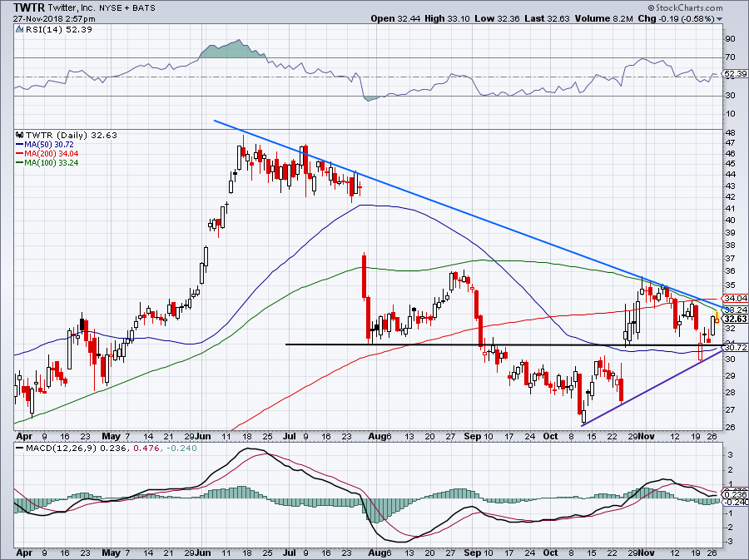This screenshot has height=560, width=749.
Task: Click the RSI indicator icon beside RSI(14)
Action: coord(19,29)
